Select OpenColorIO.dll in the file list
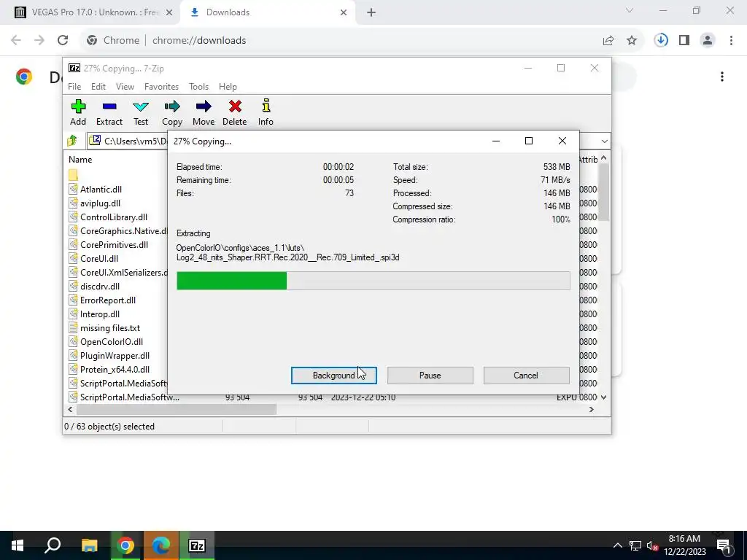This screenshot has height=560, width=747. tap(112, 341)
